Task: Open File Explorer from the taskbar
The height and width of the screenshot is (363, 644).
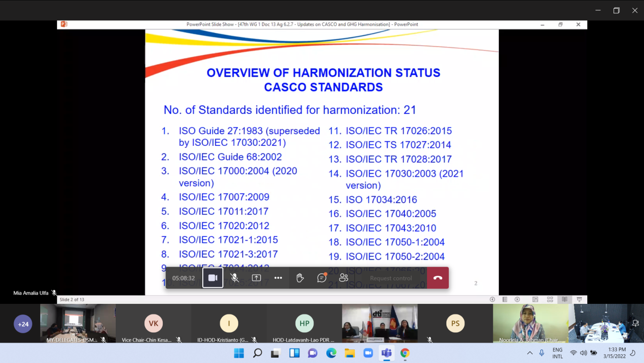Action: [350, 353]
